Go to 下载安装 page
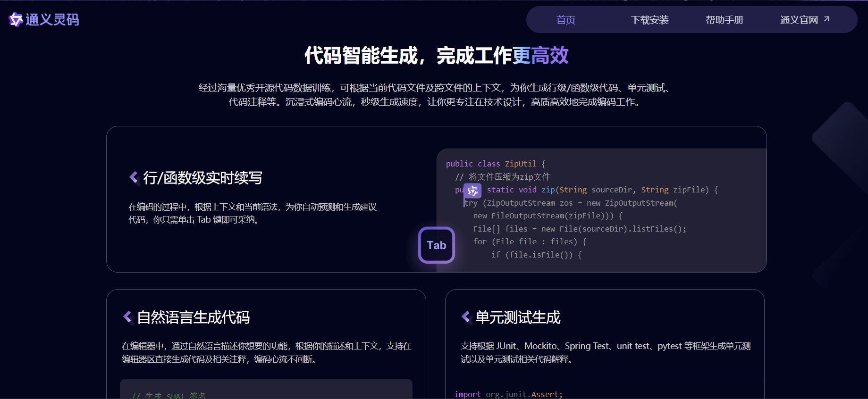The height and width of the screenshot is (399, 868). click(649, 20)
